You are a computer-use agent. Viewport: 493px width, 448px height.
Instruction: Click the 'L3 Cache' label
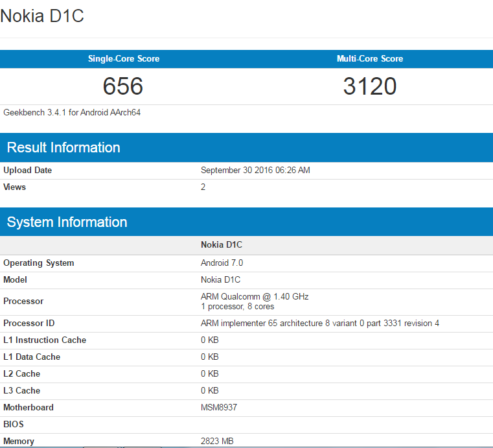click(x=21, y=391)
